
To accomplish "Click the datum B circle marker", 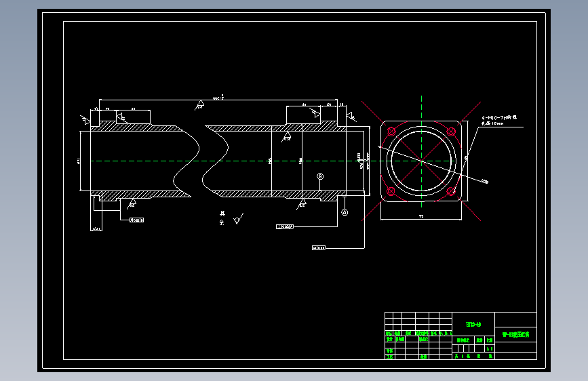I will (320, 176).
